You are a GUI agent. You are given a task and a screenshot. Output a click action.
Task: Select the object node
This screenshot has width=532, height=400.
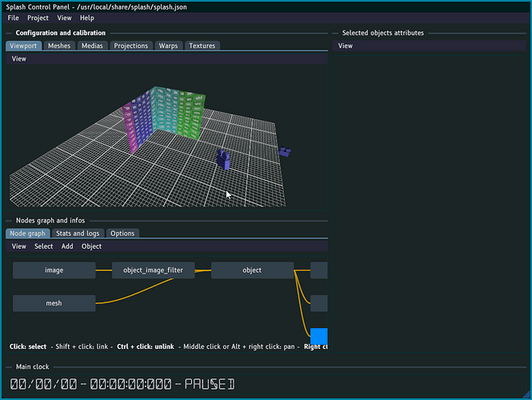tap(252, 270)
